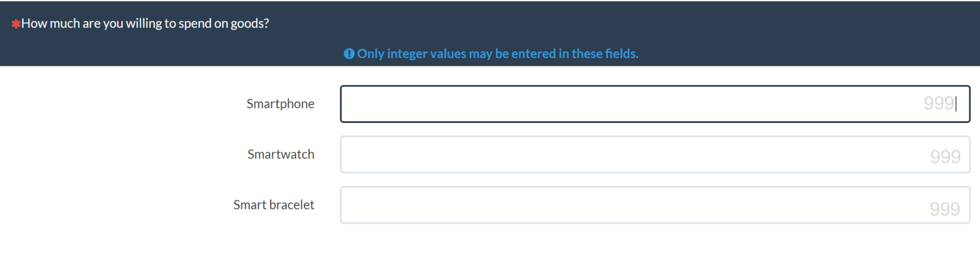Click the left side of the Smart bracelet field
Screen dimensions: 980x254
click(x=383, y=205)
